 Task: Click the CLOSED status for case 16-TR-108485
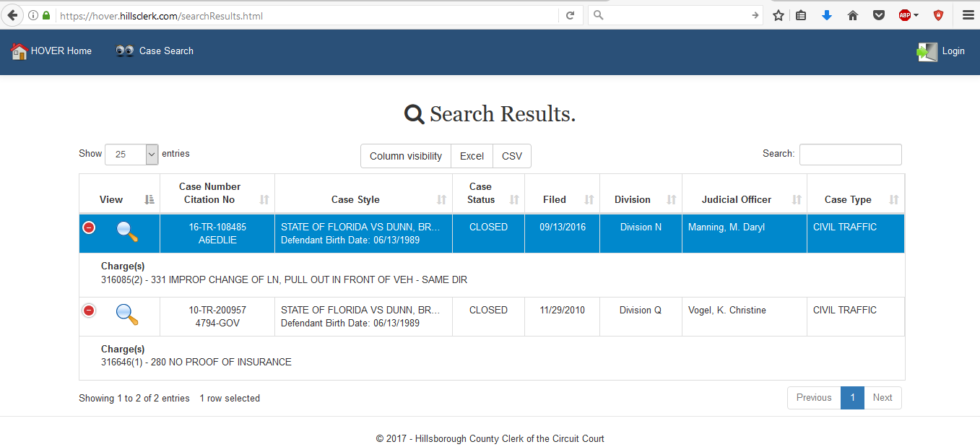coord(488,227)
